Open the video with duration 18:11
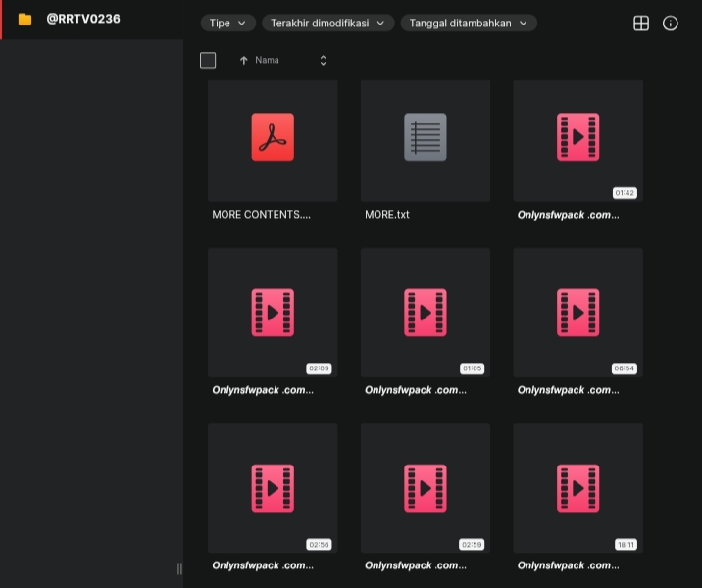 (578, 488)
